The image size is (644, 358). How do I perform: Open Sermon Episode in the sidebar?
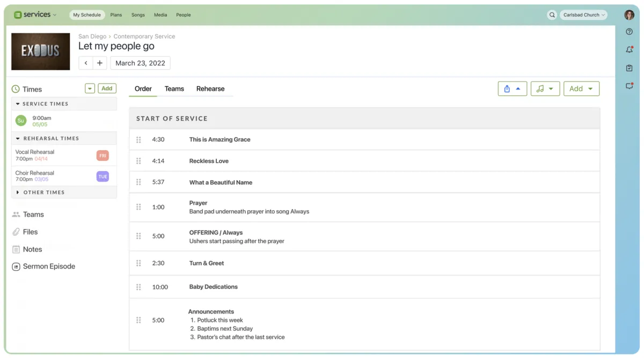[49, 266]
